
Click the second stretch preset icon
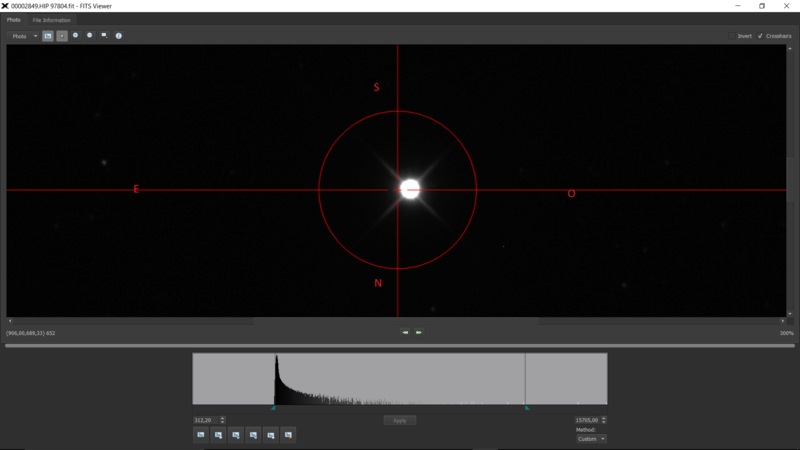click(x=218, y=435)
